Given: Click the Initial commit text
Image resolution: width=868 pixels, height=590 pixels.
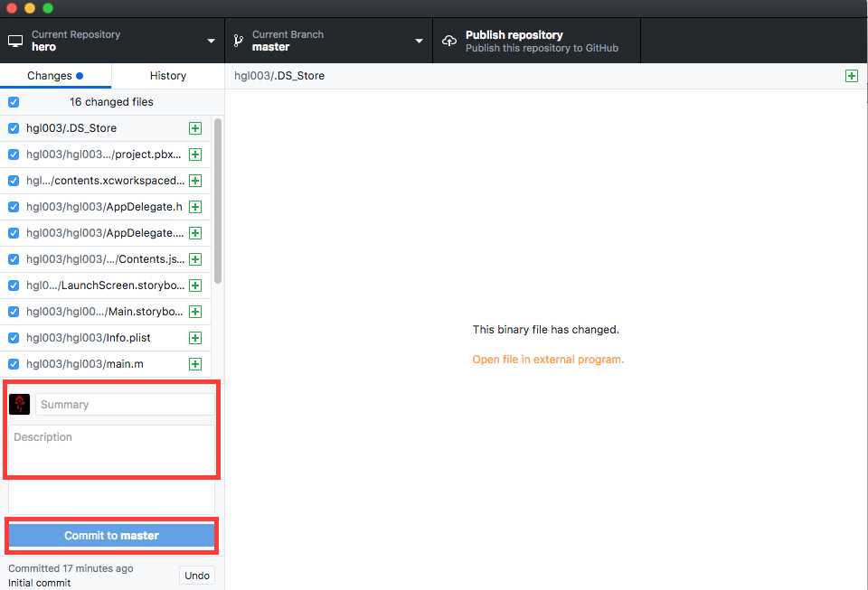Looking at the screenshot, I should 39,583.
